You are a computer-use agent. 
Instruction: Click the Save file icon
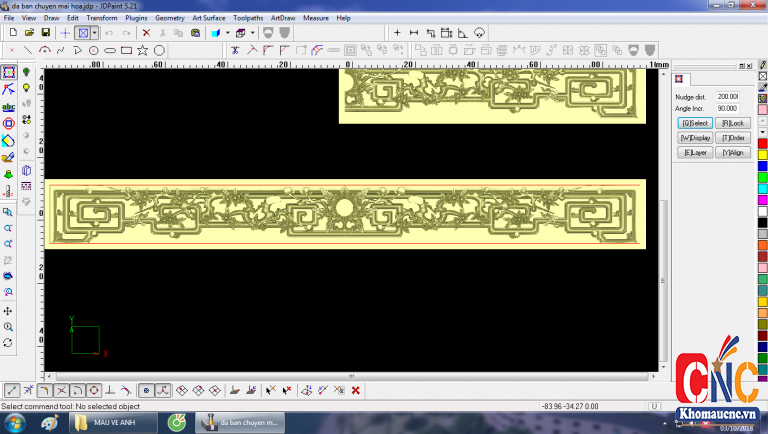(x=45, y=33)
